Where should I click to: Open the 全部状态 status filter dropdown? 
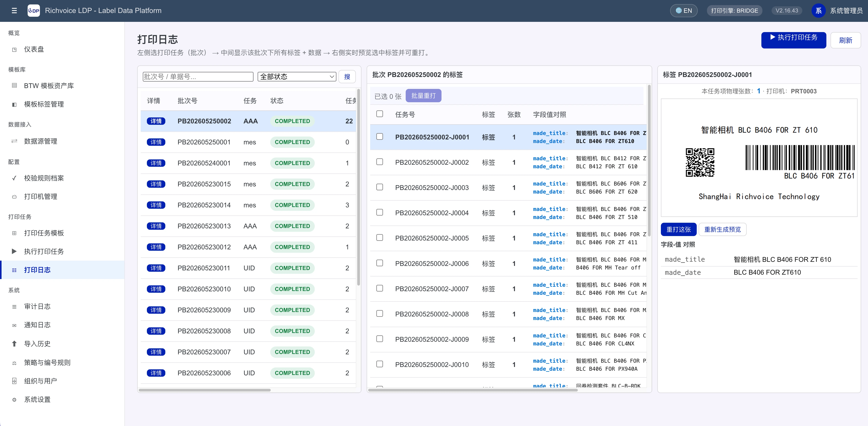(297, 76)
